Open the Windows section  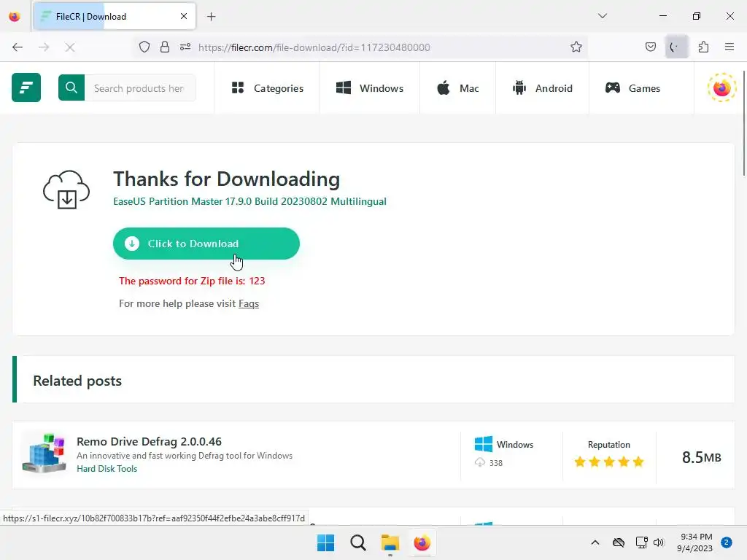tap(370, 88)
